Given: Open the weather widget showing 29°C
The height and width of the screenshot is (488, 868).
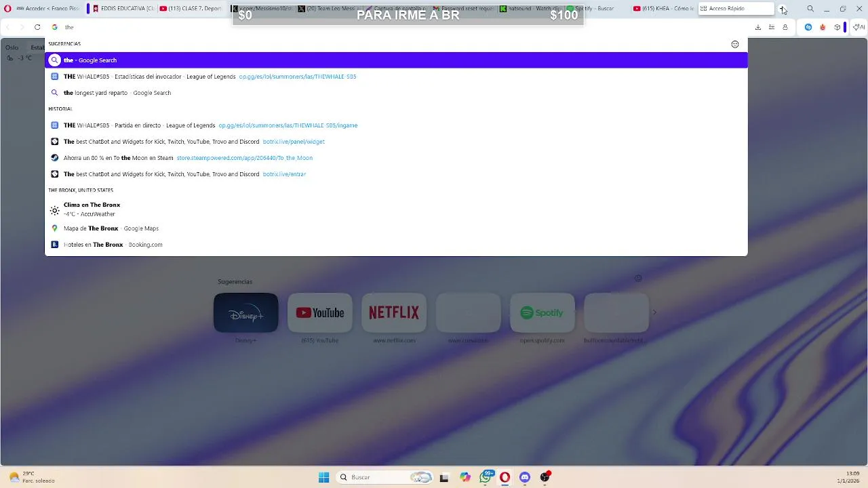Looking at the screenshot, I should pyautogui.click(x=32, y=477).
